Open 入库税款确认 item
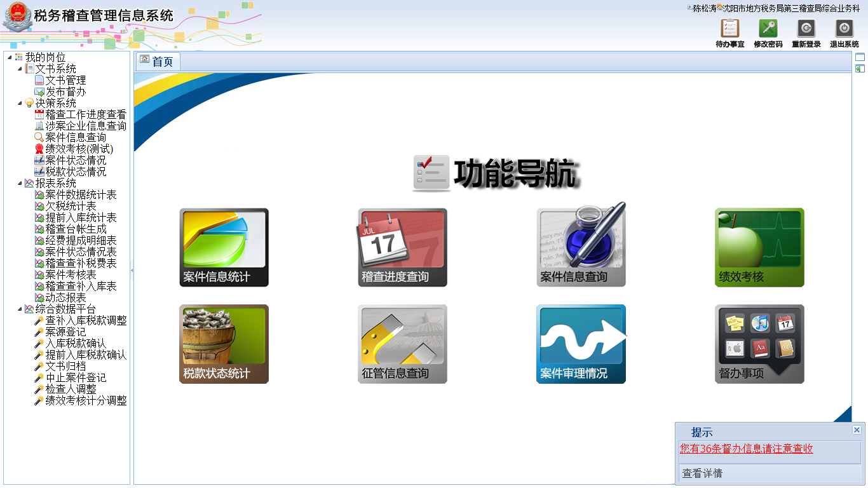 pos(76,344)
